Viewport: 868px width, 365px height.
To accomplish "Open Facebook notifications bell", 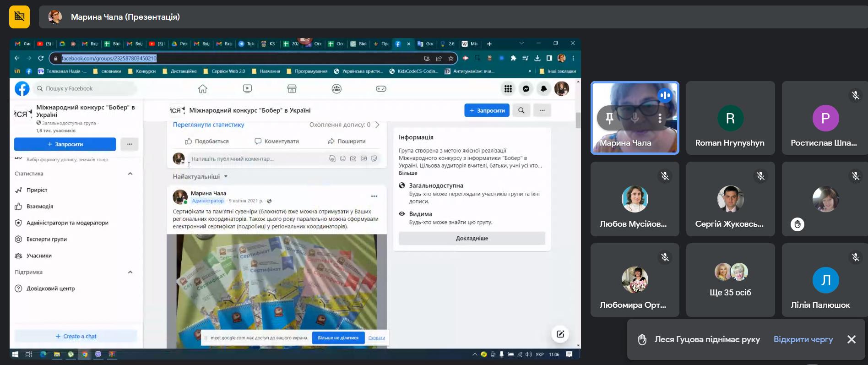I will click(x=543, y=89).
